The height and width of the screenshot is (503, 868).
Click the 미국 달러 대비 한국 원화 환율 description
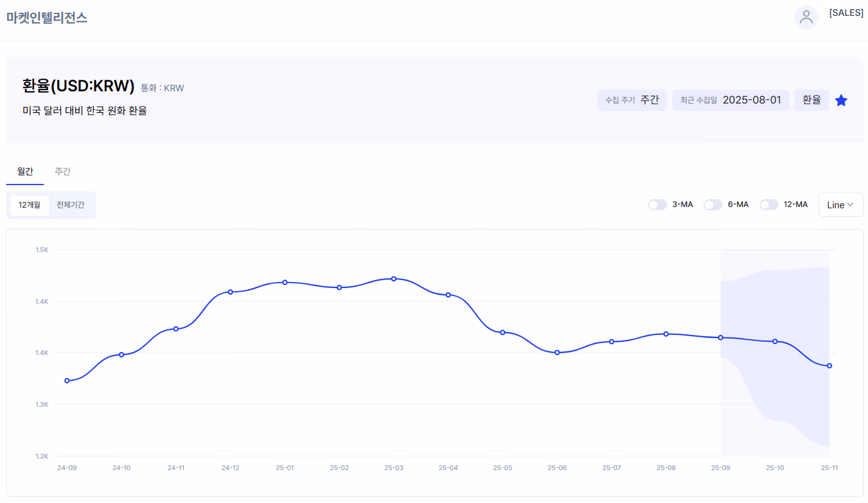click(85, 111)
